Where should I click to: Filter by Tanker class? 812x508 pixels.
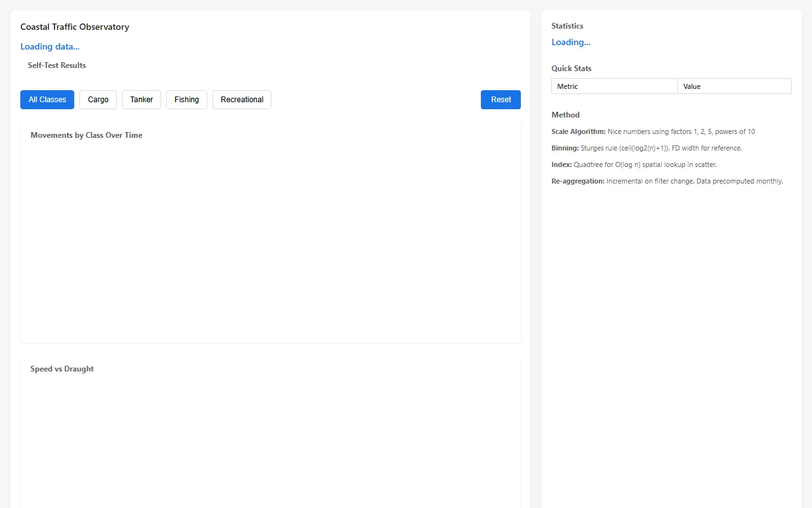click(x=141, y=100)
